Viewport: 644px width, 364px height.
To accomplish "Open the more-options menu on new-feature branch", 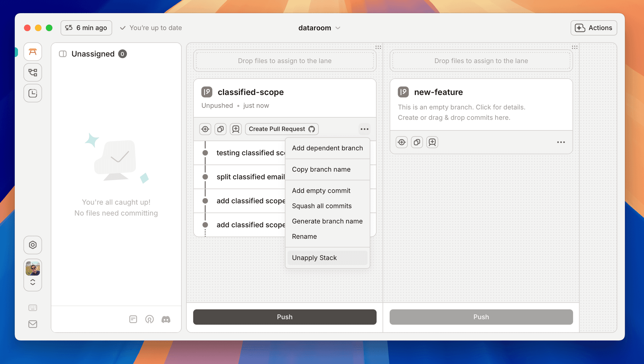I will (x=561, y=142).
